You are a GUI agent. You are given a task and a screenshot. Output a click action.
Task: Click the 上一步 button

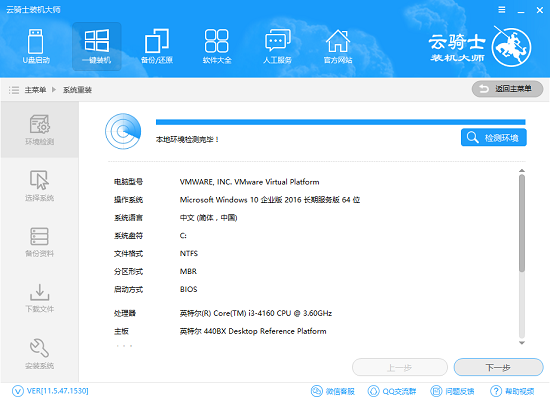[x=400, y=367]
